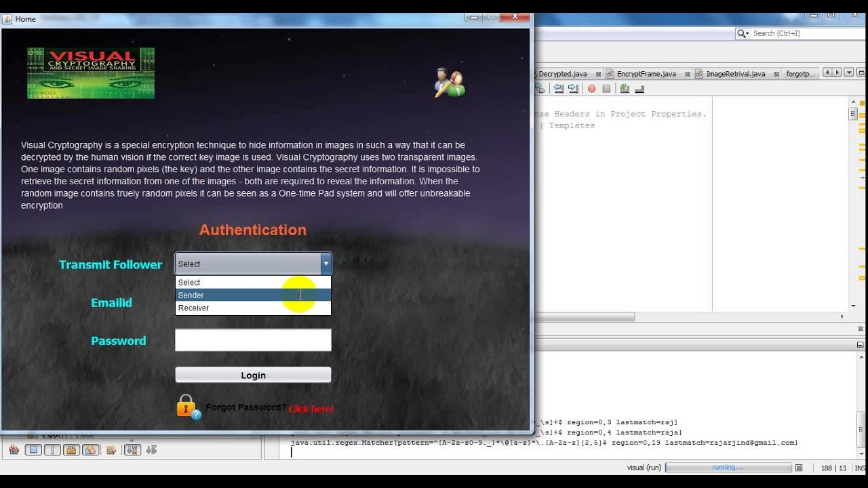Click the running progress bar
868x488 pixels.
(x=728, y=468)
